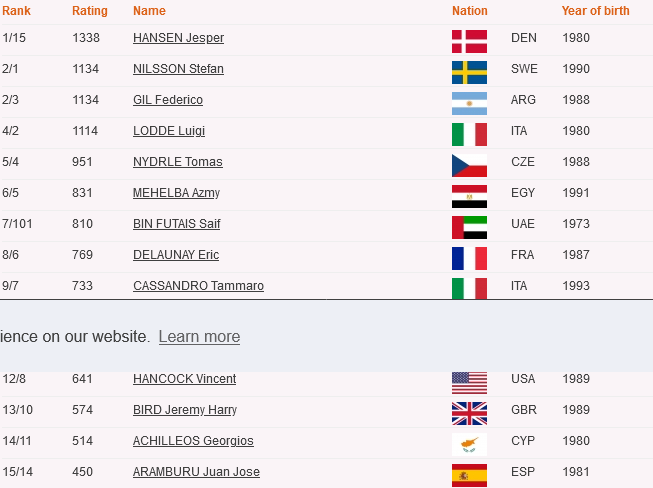This screenshot has width=653, height=488.
Task: Sort by the Rating column header
Action: click(x=90, y=11)
